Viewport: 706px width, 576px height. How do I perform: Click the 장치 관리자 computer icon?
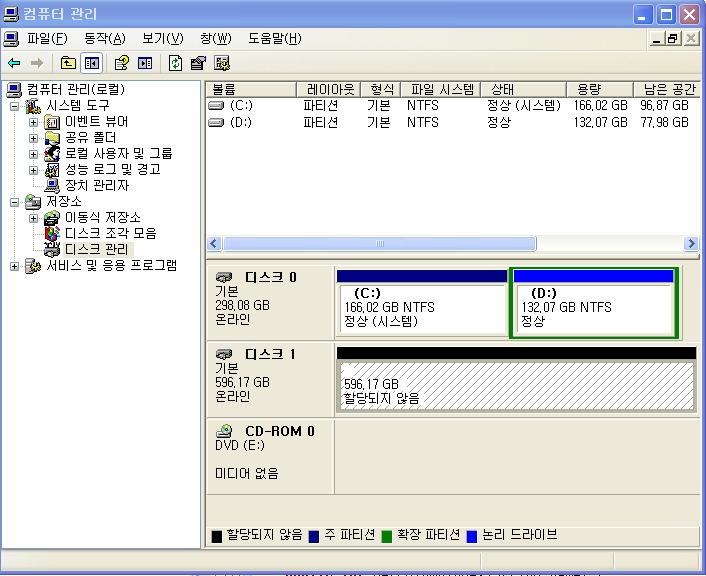(52, 186)
